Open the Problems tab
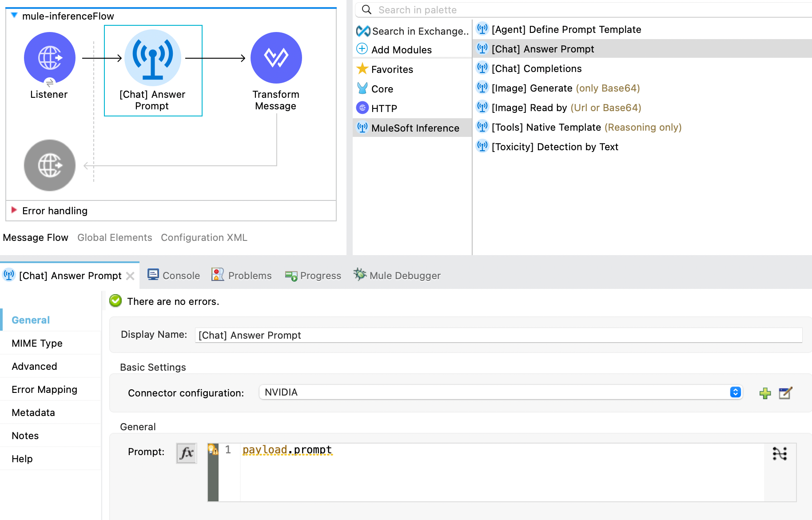Screen dimensions: 812x520 click(x=242, y=276)
